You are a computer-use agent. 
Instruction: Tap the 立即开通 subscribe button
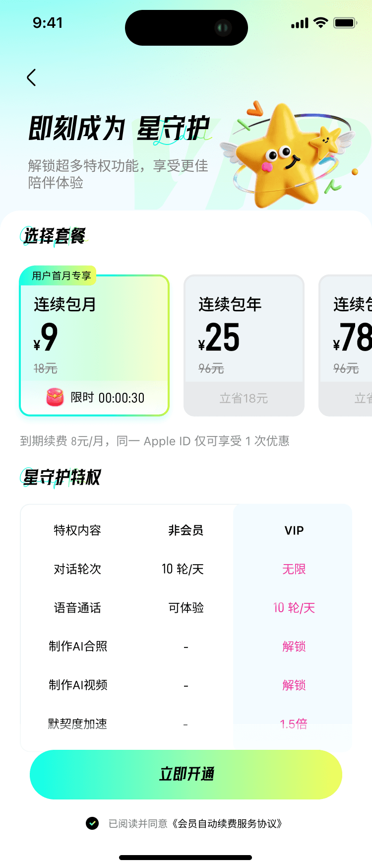pos(186,774)
